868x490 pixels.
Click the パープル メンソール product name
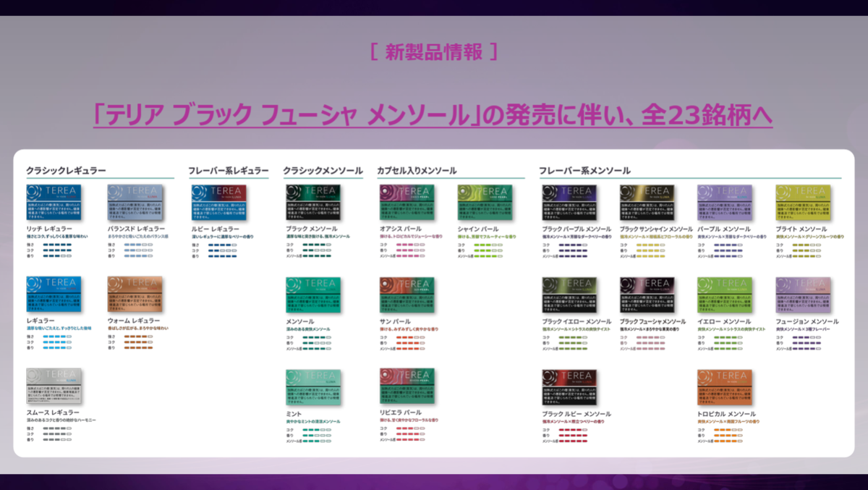[723, 229]
